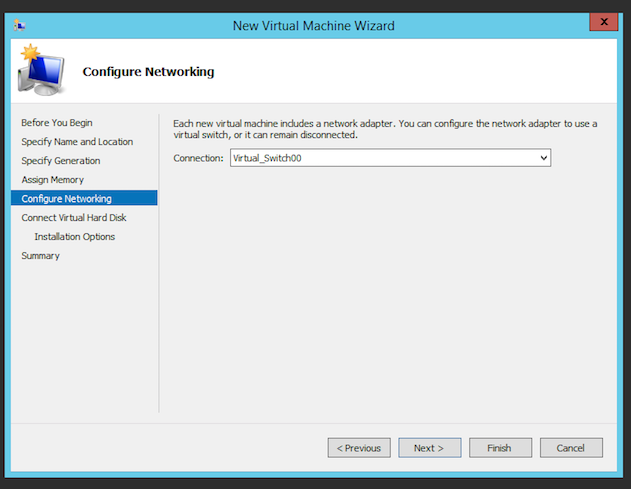Image resolution: width=631 pixels, height=489 pixels.
Task: Select Assign Memory step
Action: (53, 180)
